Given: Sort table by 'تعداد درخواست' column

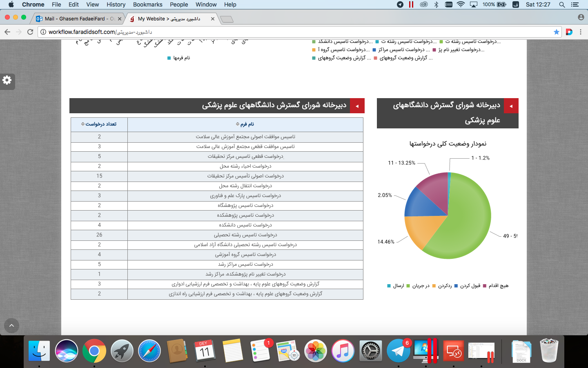Looking at the screenshot, I should point(99,124).
